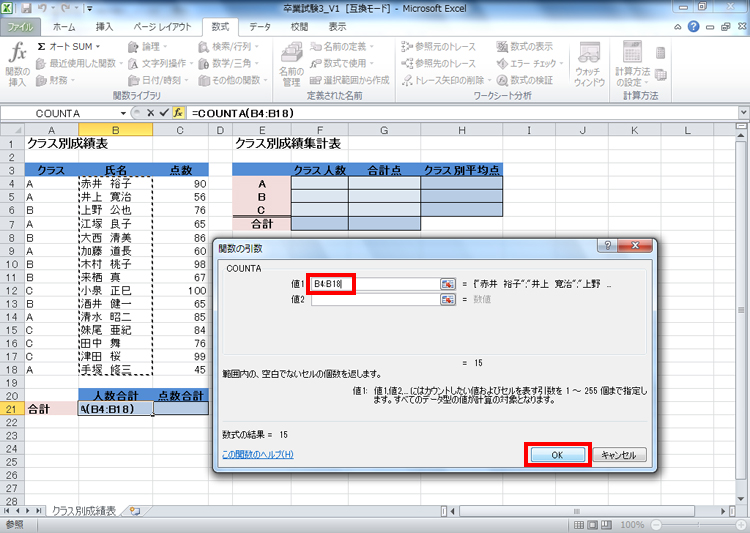750x533 pixels.
Task: Click the zoom slider on status bar
Action: 697,525
